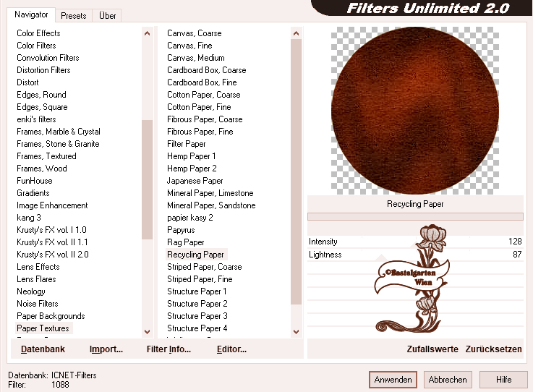
Task: Select Structure Paper 3 filter
Action: coord(197,316)
